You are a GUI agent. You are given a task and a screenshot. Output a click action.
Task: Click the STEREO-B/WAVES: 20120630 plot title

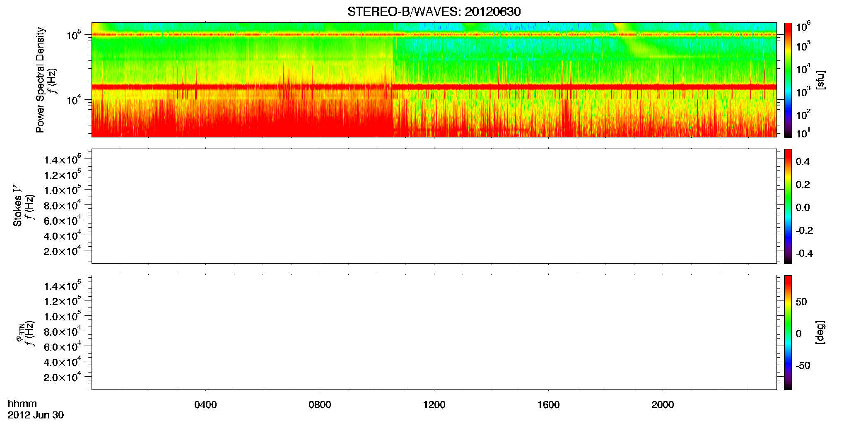click(434, 12)
